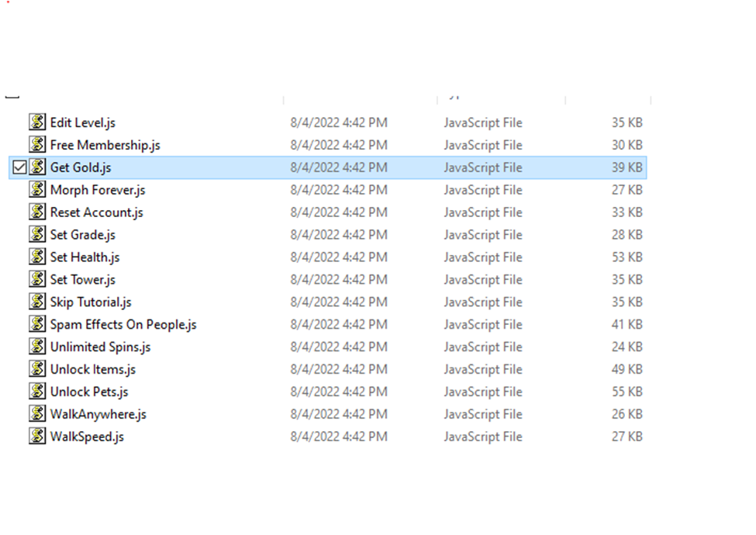Select the WalkAnywhere.js file
This screenshot has width=756, height=535.
coord(98,415)
